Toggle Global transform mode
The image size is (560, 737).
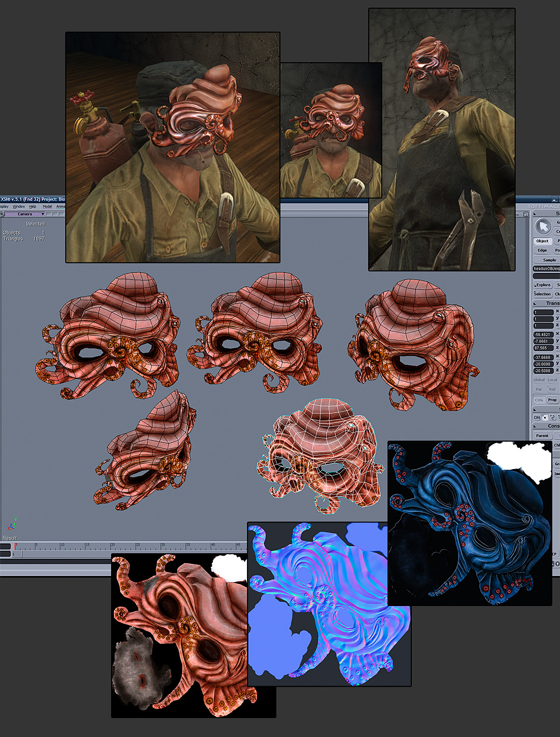click(x=539, y=380)
